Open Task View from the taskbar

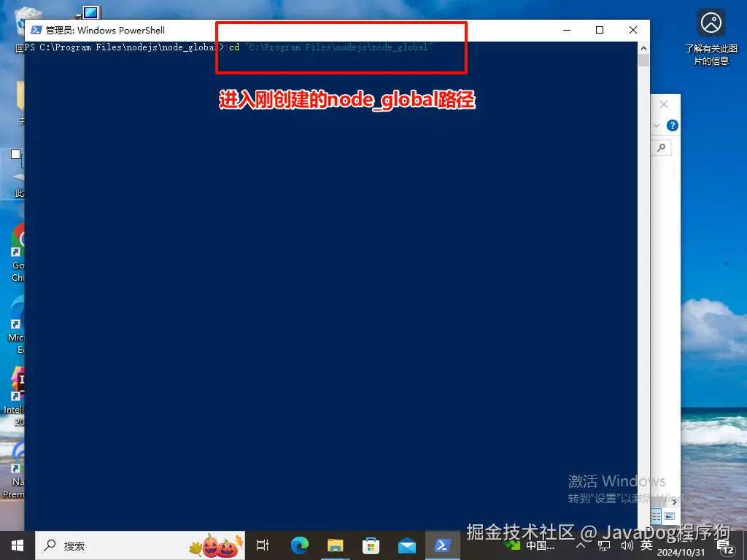tap(263, 545)
